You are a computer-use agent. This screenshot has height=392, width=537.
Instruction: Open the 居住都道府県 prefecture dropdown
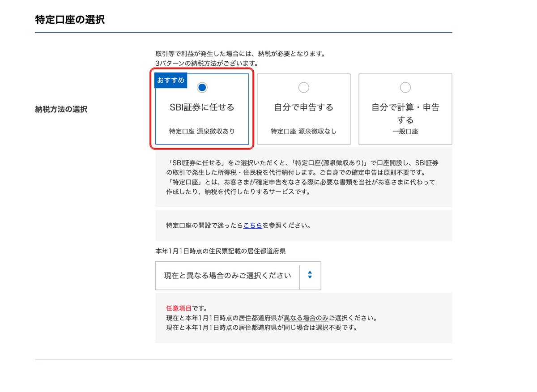click(x=238, y=276)
